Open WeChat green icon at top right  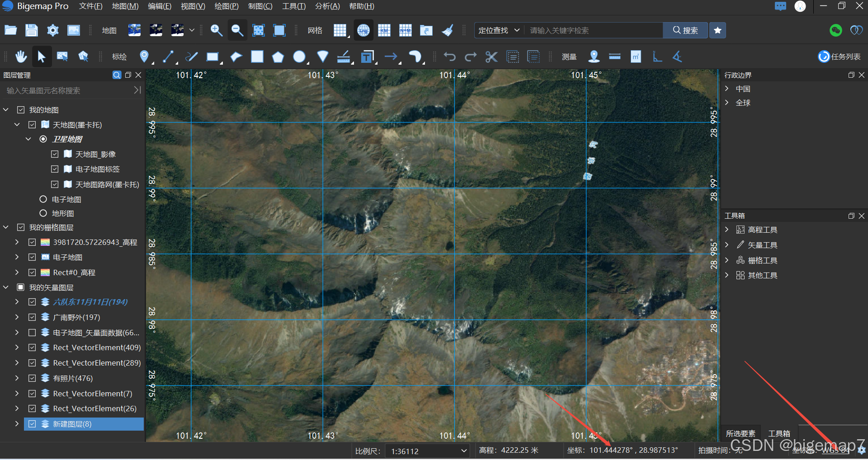[836, 30]
